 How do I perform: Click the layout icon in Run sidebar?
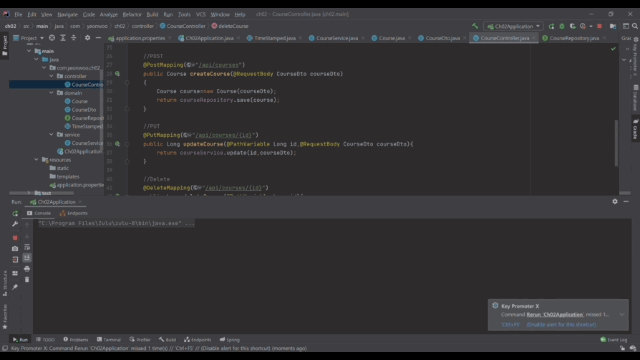tap(15, 273)
